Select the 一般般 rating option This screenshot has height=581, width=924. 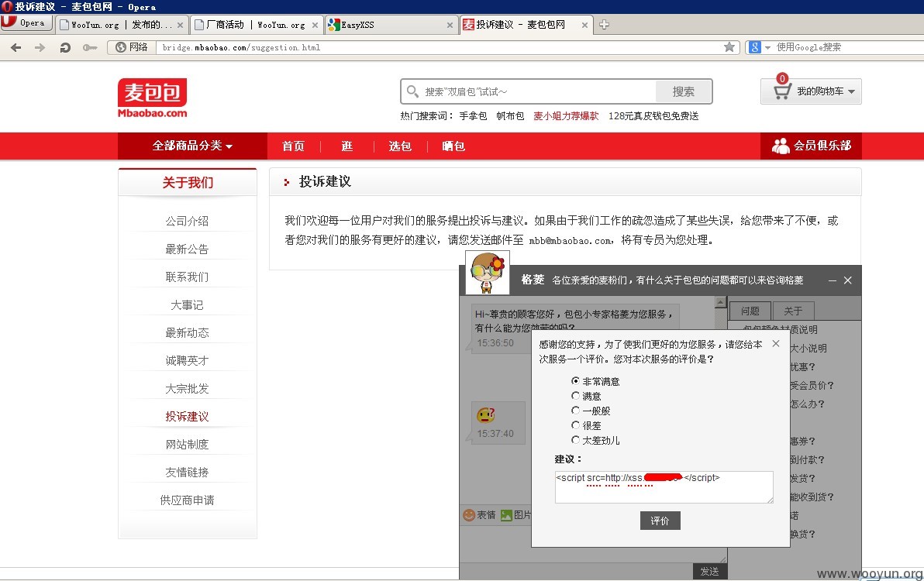tap(575, 411)
